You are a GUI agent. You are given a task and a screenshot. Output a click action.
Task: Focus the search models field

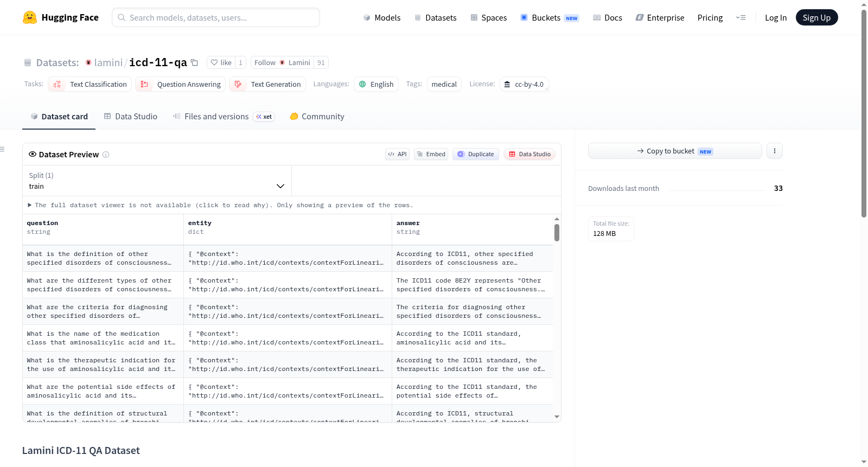coord(216,17)
